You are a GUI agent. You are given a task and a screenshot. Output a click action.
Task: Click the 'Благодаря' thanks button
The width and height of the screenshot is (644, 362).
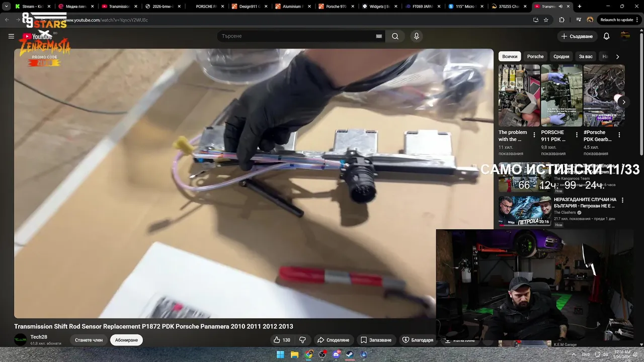coord(417,340)
